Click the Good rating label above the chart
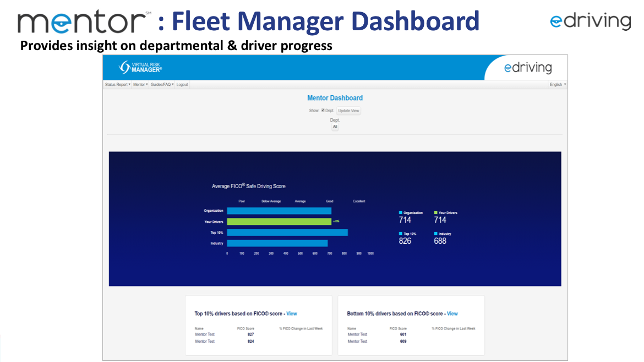The width and height of the screenshot is (644, 362). 329,201
